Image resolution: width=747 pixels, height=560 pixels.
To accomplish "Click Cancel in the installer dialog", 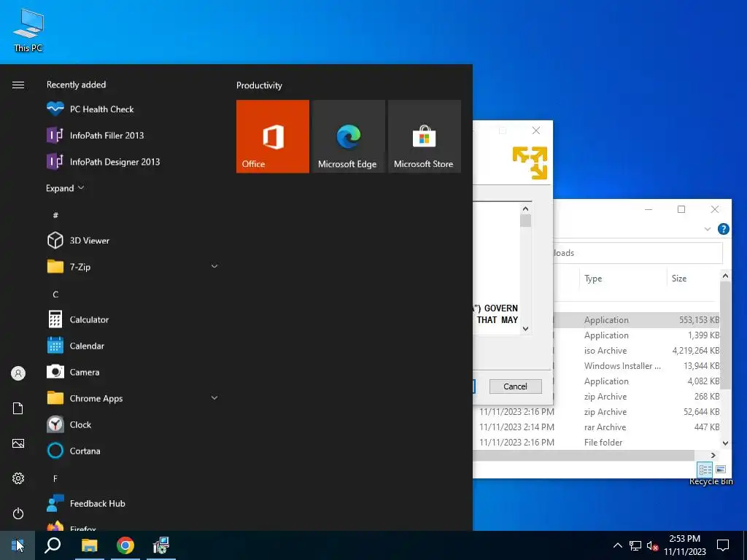I will pos(516,386).
